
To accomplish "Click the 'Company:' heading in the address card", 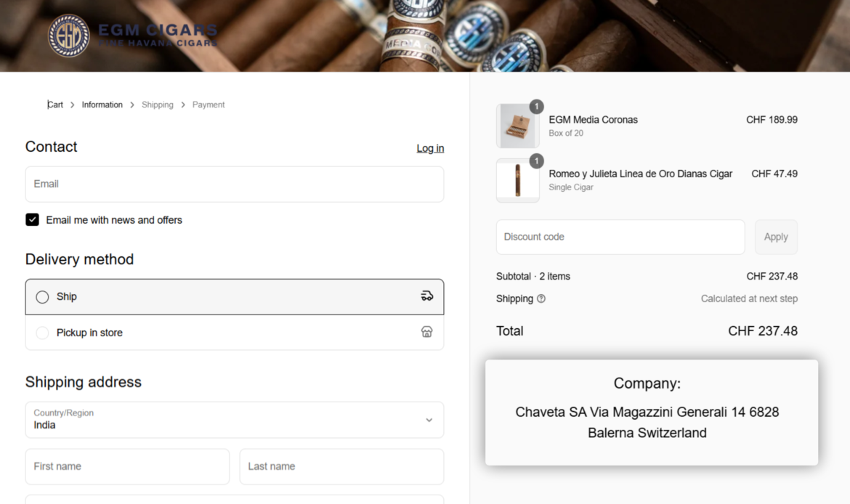I will 647,383.
